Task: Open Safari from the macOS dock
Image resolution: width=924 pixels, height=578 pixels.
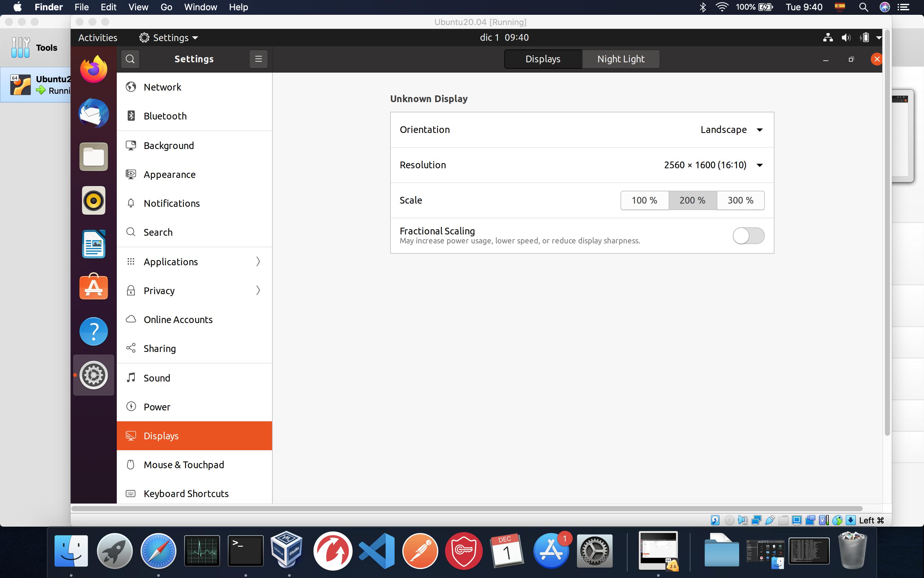Action: [158, 551]
